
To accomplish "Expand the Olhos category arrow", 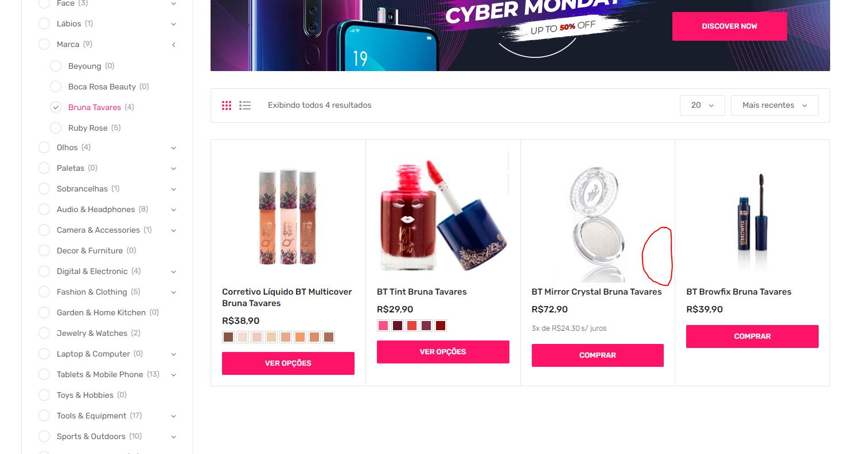I will click(x=173, y=148).
